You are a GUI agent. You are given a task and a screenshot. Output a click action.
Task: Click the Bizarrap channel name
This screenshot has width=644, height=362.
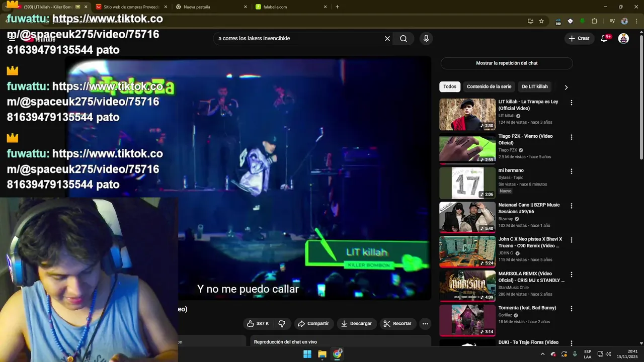coord(506,219)
